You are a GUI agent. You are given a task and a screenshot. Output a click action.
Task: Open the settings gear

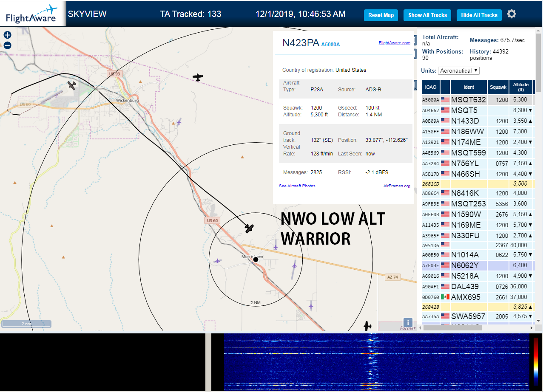click(x=512, y=14)
